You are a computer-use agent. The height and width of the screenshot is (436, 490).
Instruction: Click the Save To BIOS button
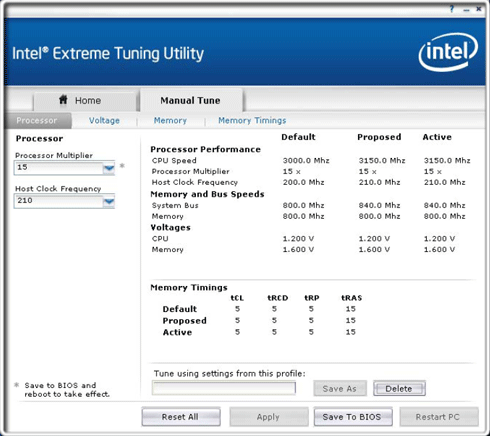tap(353, 417)
